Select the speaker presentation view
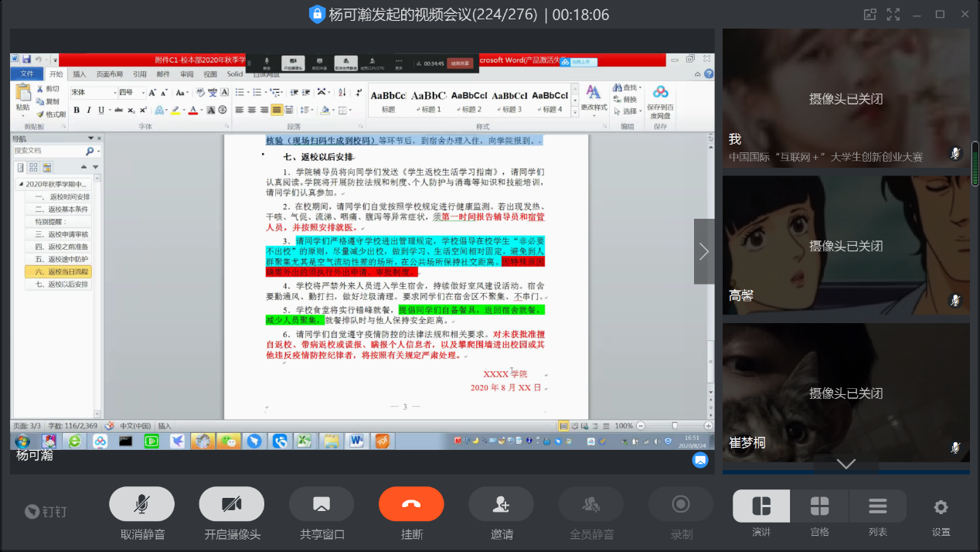The width and height of the screenshot is (980, 552). [761, 507]
